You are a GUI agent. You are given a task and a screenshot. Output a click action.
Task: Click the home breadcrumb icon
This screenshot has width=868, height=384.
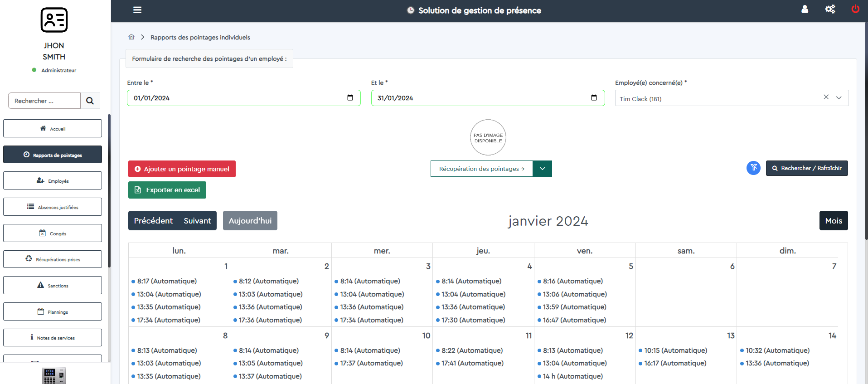[131, 37]
